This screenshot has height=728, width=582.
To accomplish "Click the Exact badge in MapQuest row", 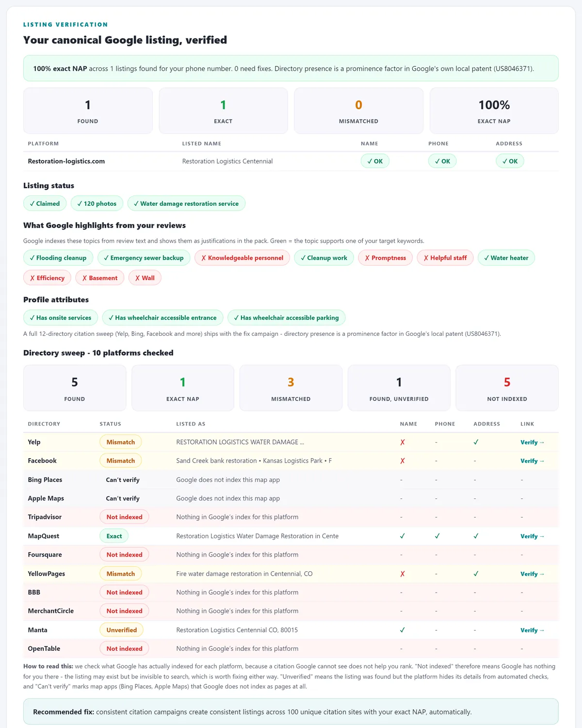I will [114, 536].
